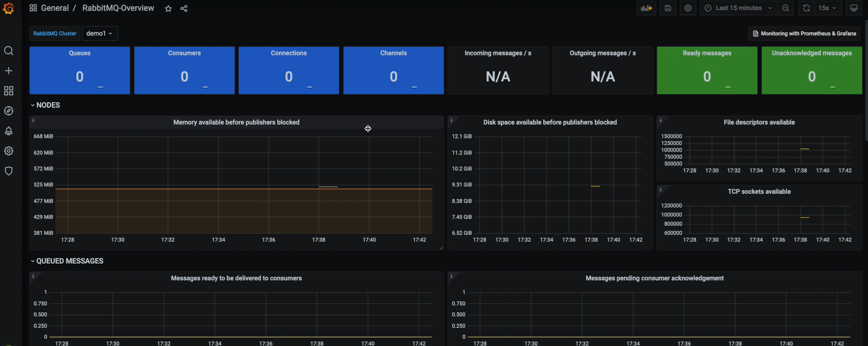Open dashboard settings gear in top bar

(x=688, y=8)
